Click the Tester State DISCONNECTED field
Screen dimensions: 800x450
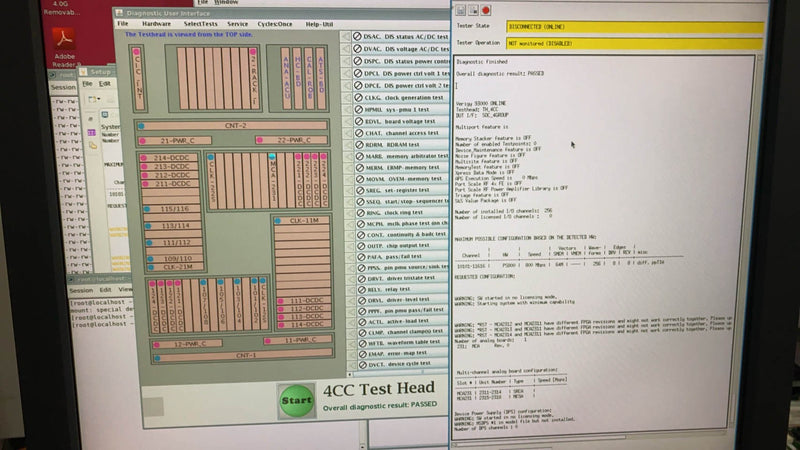[x=635, y=27]
